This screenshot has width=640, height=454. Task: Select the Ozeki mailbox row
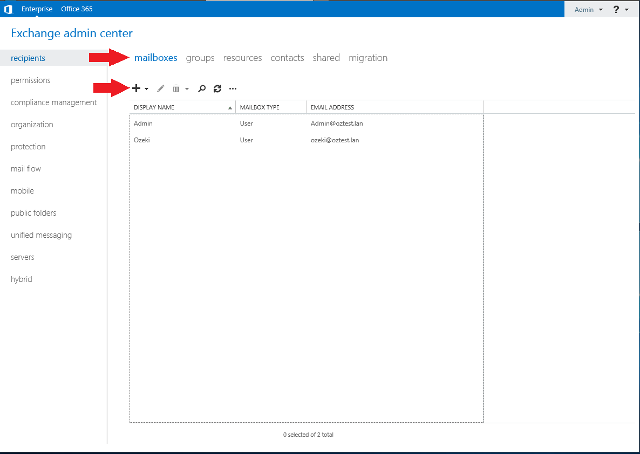point(307,140)
